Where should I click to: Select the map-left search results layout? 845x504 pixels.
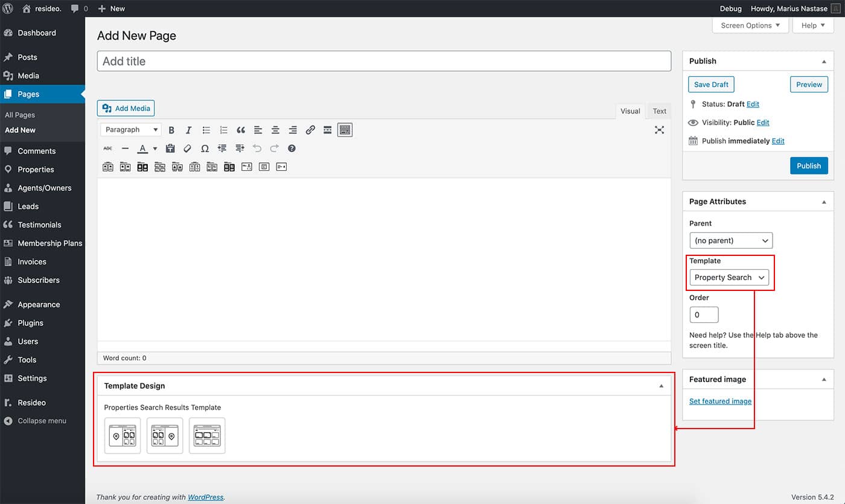tap(123, 435)
